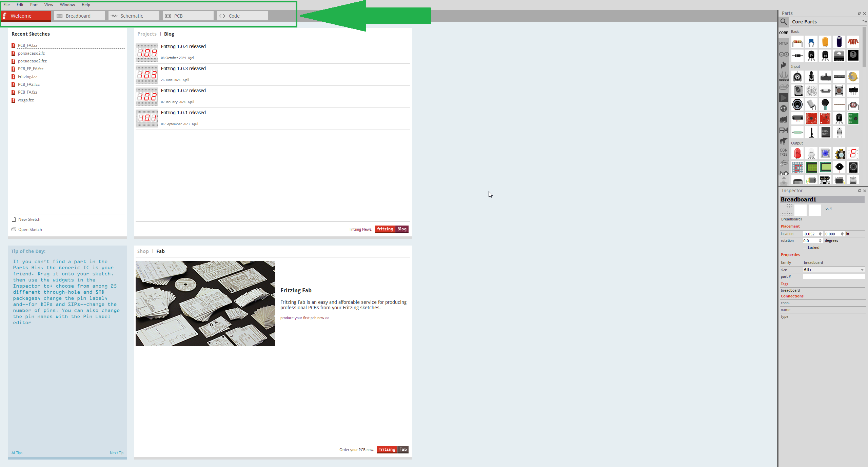868x467 pixels.
Task: Open the Arduino parts bin
Action: coord(784,54)
